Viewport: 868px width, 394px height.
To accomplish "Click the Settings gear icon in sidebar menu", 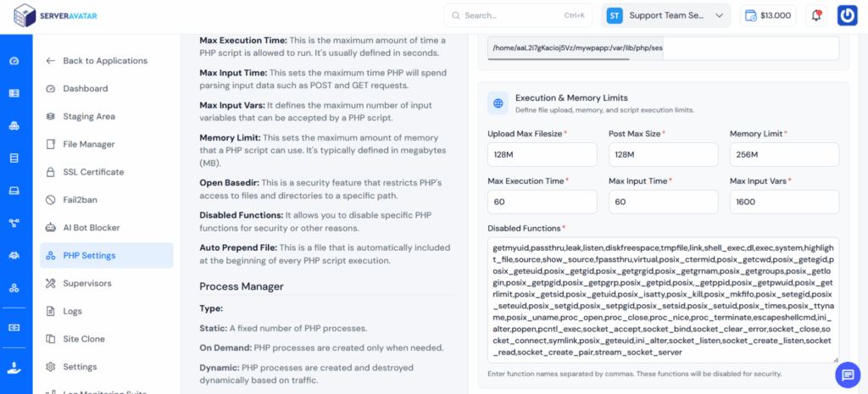I will (x=51, y=367).
